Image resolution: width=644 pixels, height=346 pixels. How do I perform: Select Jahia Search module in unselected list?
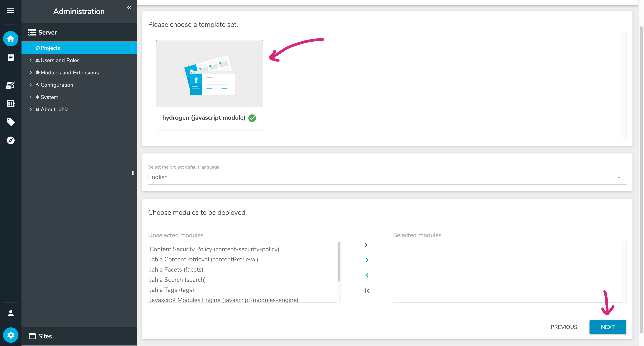click(x=178, y=280)
